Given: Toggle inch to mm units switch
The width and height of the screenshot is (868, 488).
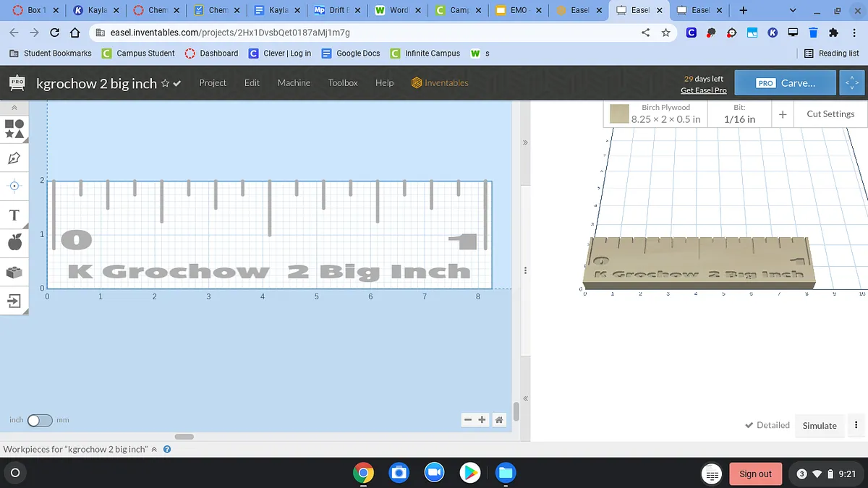Looking at the screenshot, I should (x=40, y=420).
